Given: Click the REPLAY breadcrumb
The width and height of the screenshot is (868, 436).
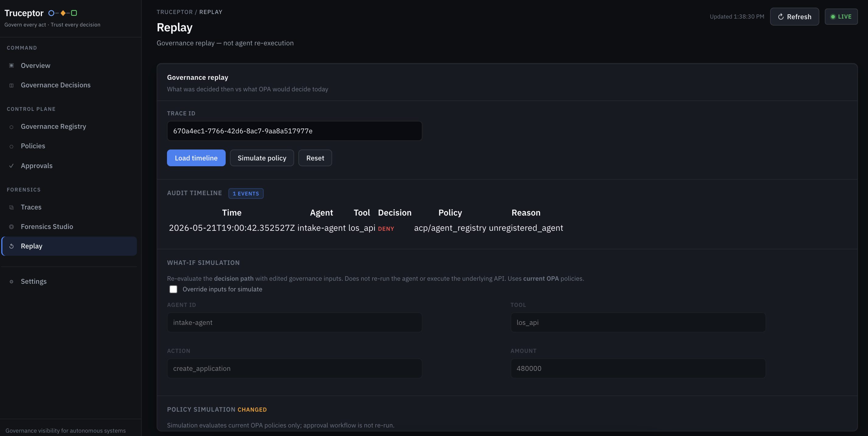Looking at the screenshot, I should (x=210, y=12).
